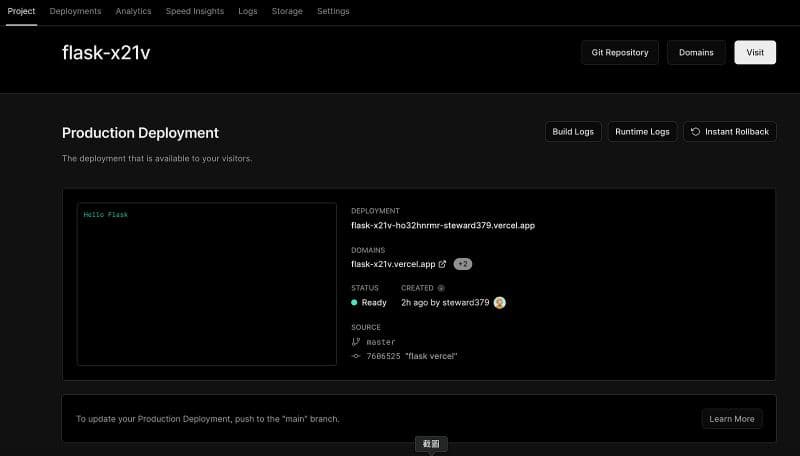Click the commit icon beside 7606525
Screen dimensions: 800x456
click(x=355, y=356)
